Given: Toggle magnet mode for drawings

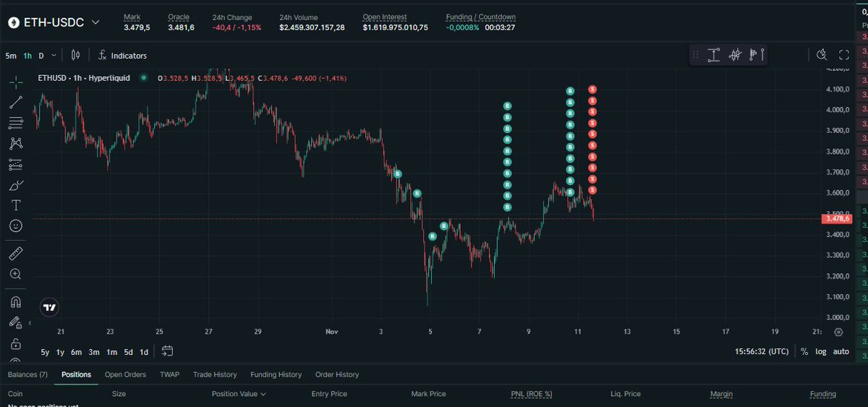Looking at the screenshot, I should click(x=16, y=301).
